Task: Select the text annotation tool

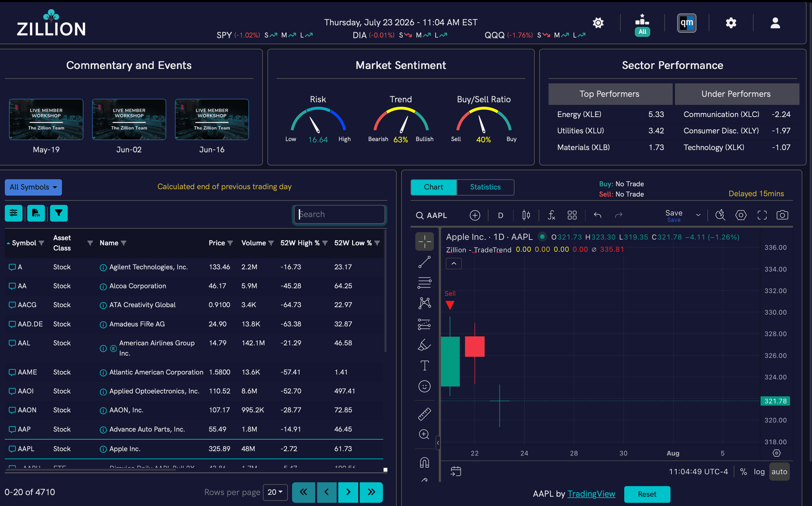Action: [x=424, y=366]
